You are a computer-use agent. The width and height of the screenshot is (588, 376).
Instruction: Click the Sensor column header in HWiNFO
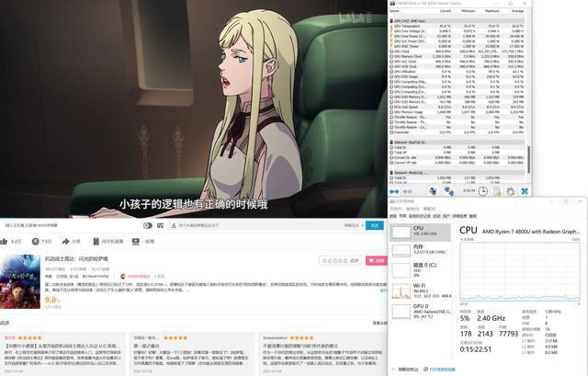click(394, 11)
